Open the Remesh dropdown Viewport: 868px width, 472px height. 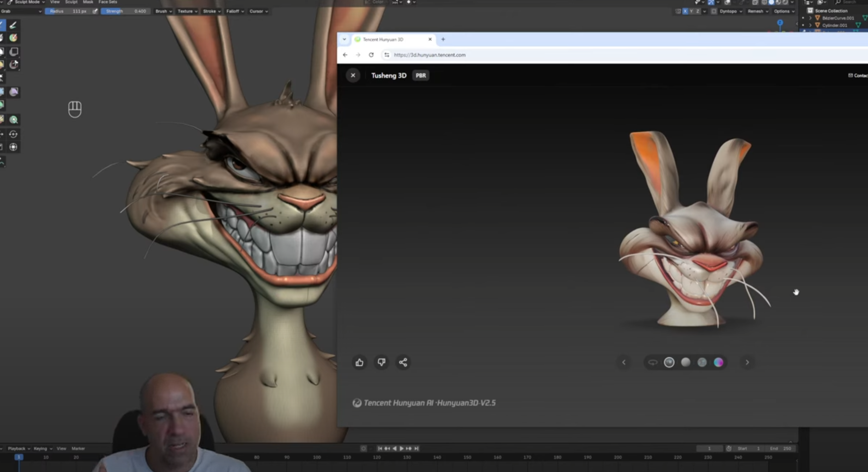[x=758, y=11]
